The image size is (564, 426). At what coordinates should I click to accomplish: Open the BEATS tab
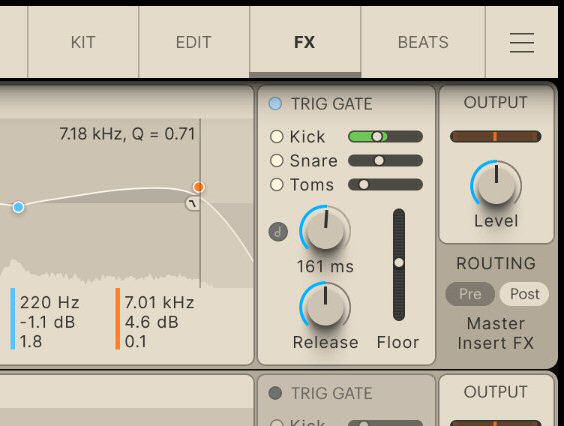tap(423, 42)
